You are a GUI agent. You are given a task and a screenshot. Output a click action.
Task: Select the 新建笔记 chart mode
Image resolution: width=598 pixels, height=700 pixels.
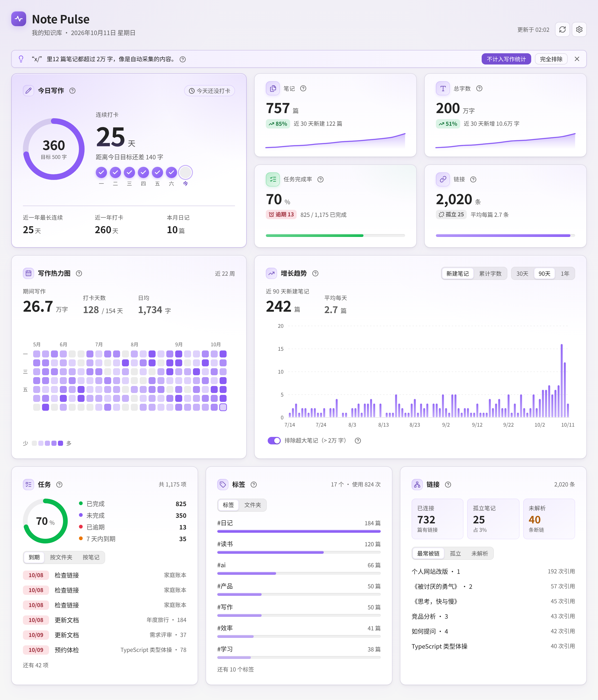coord(457,274)
